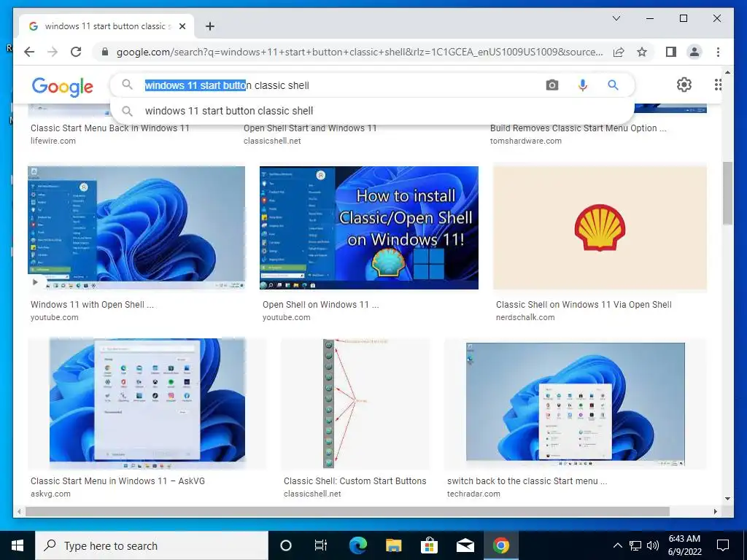Start voice search with the microphone
Screen dimensions: 747x560
coord(582,85)
